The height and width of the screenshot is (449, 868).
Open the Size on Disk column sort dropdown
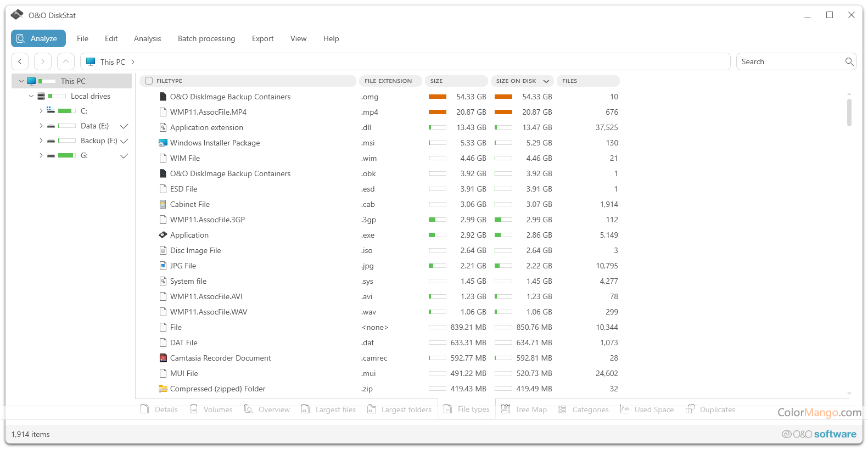click(x=546, y=81)
